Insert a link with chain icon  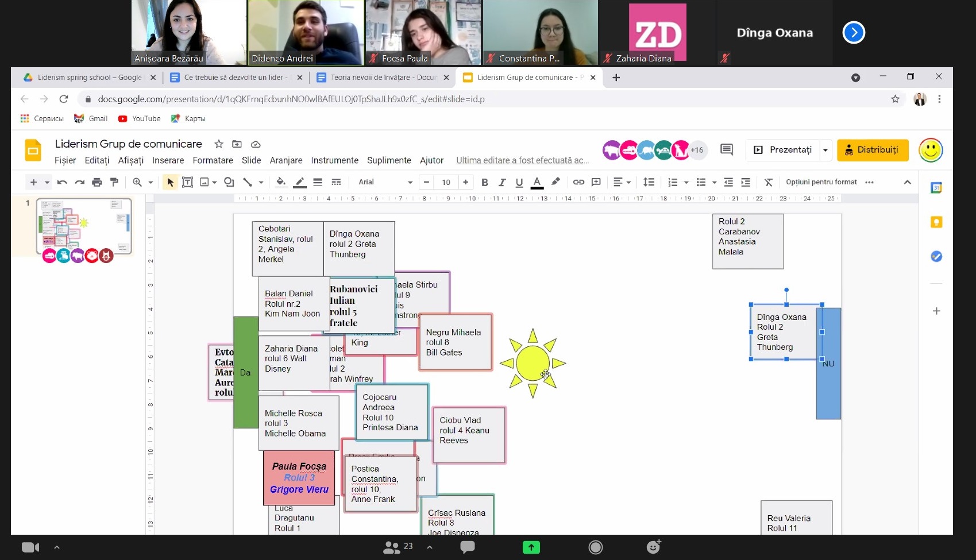(578, 182)
